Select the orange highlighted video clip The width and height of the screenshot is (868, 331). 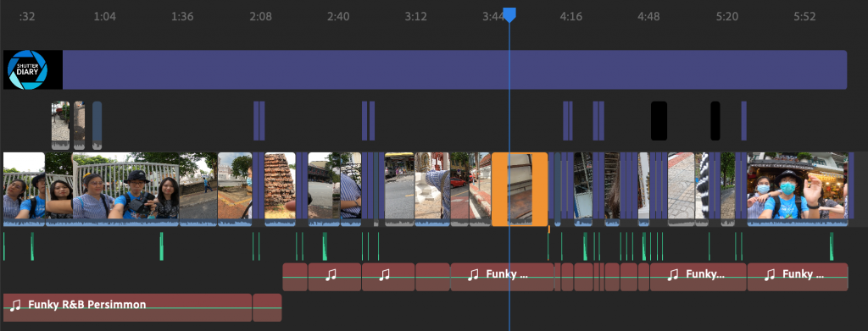[x=520, y=189]
